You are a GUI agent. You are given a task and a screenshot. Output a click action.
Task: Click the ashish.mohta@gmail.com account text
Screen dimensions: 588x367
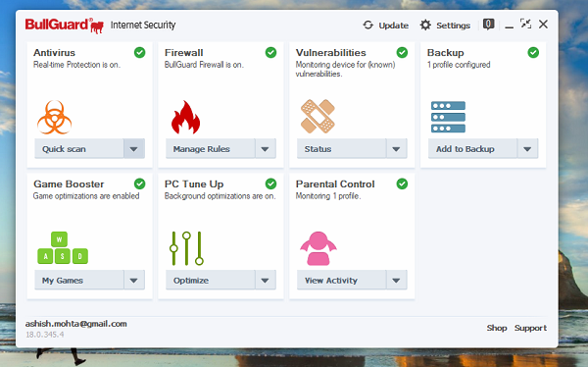point(76,324)
